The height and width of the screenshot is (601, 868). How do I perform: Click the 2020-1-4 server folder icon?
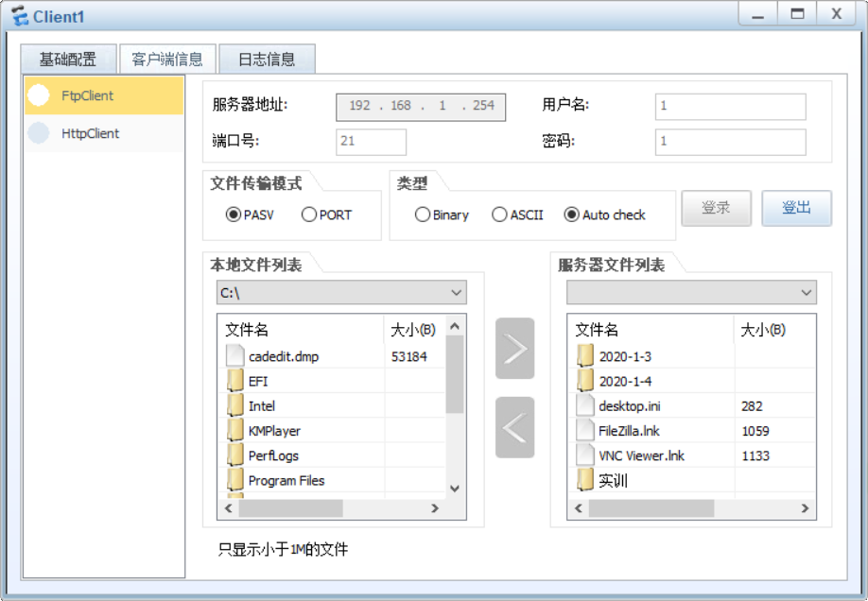pyautogui.click(x=585, y=381)
